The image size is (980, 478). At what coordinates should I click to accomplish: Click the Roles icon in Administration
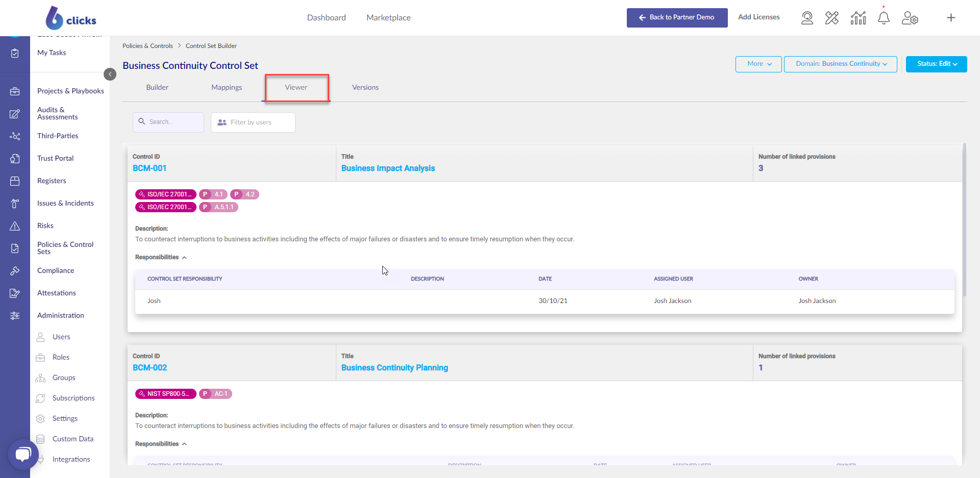point(40,358)
